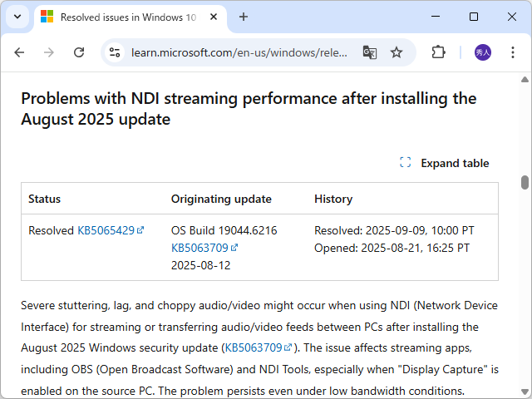
Task: Click the scrollbar down arrow
Action: tap(525, 391)
